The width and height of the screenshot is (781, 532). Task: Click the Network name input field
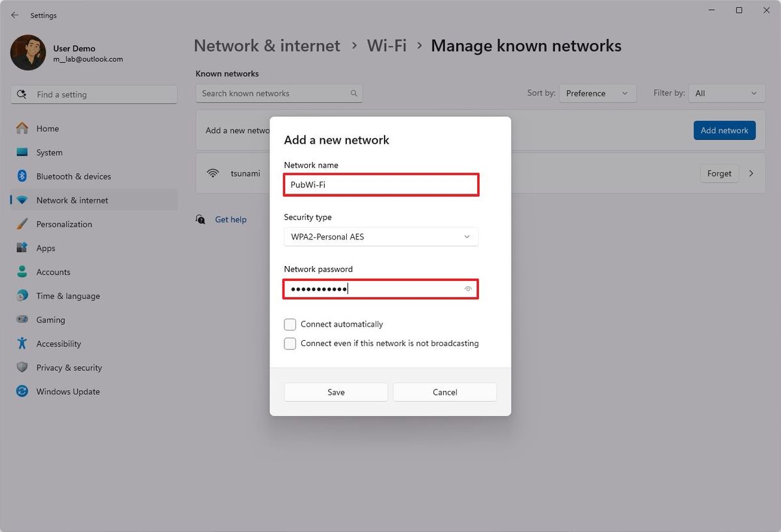tap(381, 185)
